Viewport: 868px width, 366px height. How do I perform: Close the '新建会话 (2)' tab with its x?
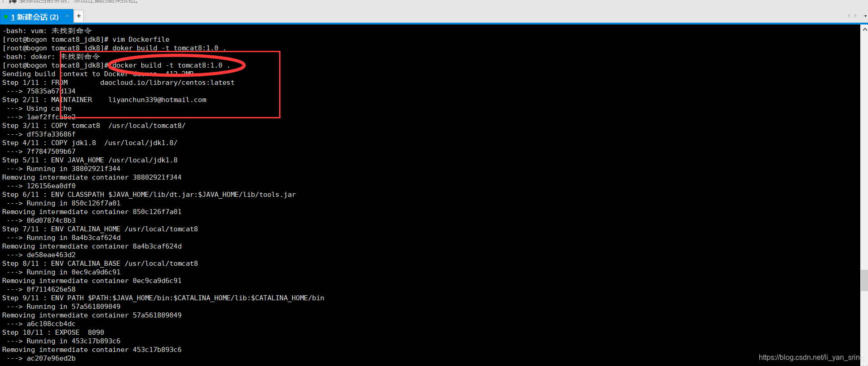(x=67, y=16)
